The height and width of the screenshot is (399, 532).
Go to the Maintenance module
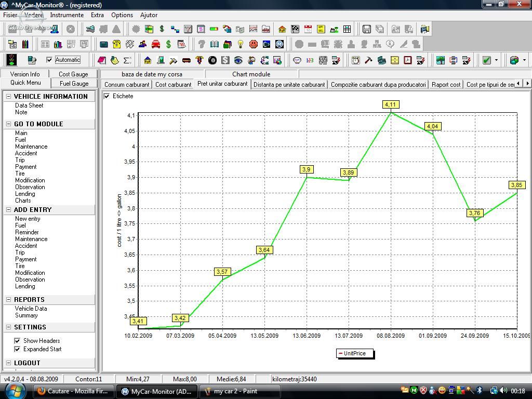click(x=31, y=147)
